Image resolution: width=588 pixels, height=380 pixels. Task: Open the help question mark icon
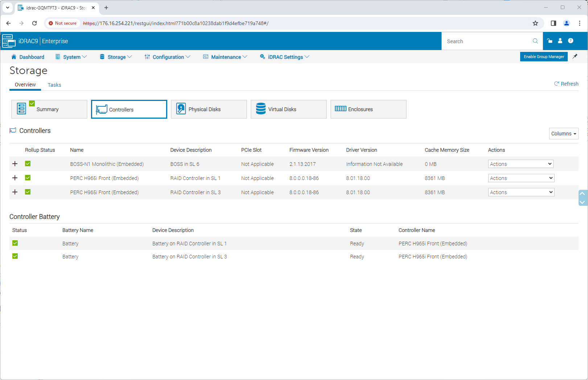pos(571,41)
